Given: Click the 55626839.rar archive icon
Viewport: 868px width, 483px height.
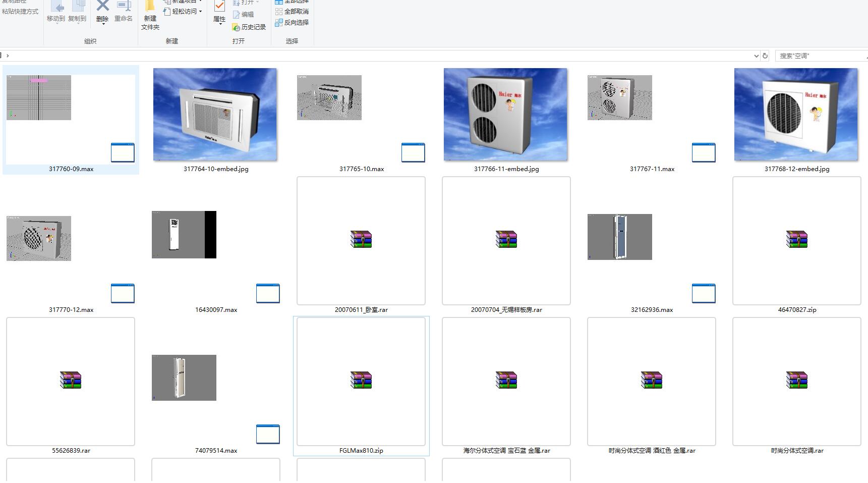Looking at the screenshot, I should (71, 380).
